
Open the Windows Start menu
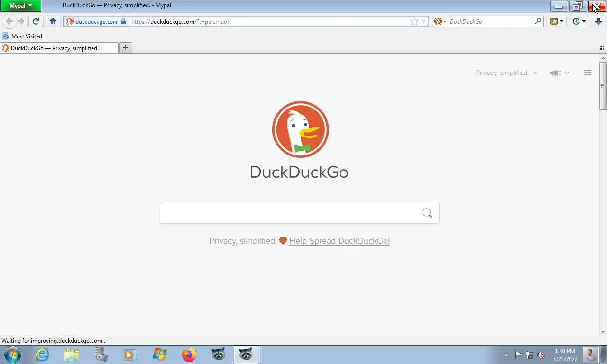[x=13, y=355]
